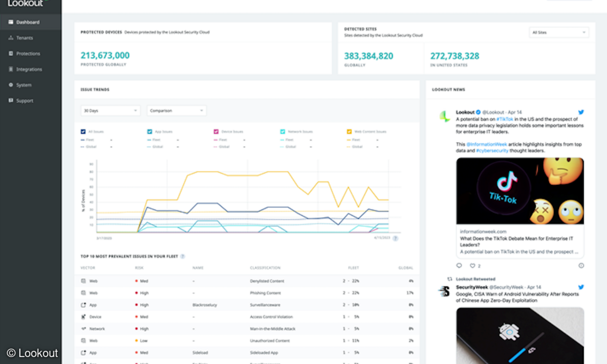Viewport: 607px width, 364px height.
Task: Click the 272,738,328 United States sites value
Action: tap(455, 56)
